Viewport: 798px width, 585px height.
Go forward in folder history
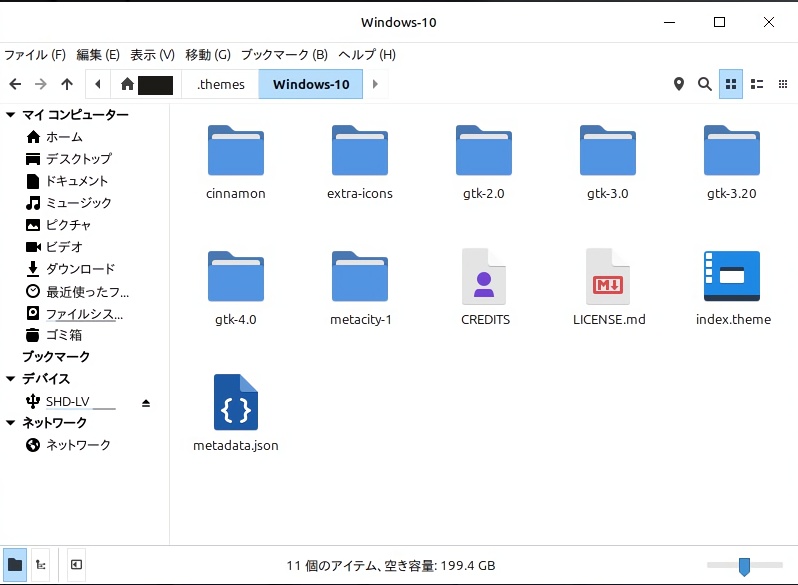pos(41,84)
